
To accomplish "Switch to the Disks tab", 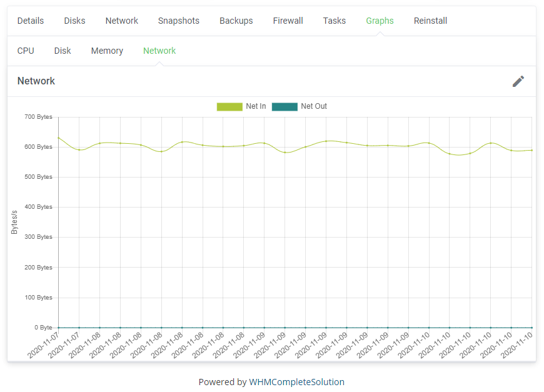I will [74, 21].
